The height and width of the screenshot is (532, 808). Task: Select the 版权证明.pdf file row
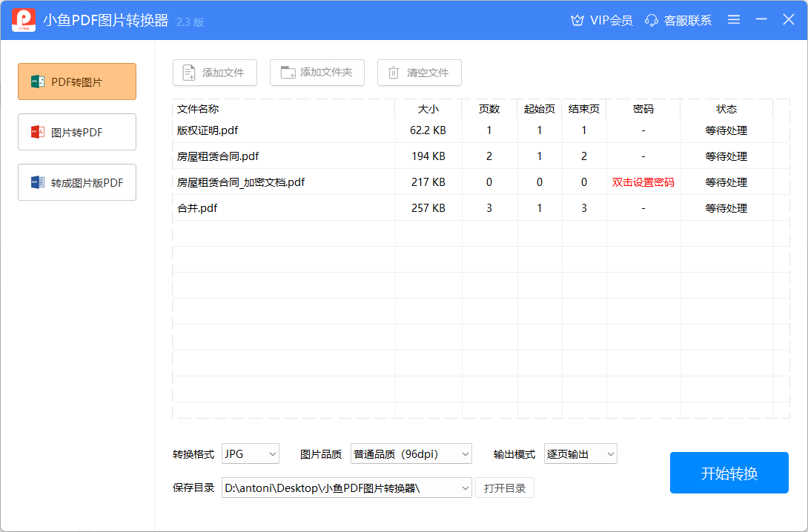pyautogui.click(x=208, y=130)
